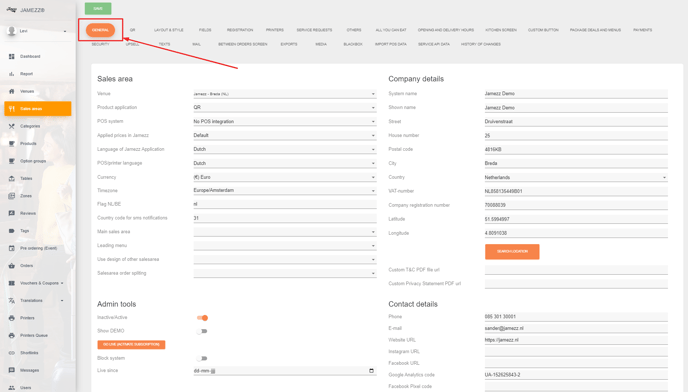Click the Website URL input field

click(576, 340)
